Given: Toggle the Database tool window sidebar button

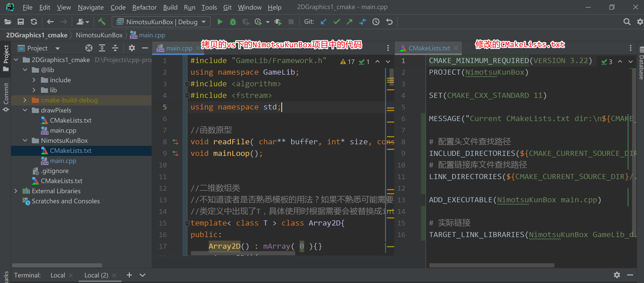Looking at the screenshot, I should tap(641, 63).
